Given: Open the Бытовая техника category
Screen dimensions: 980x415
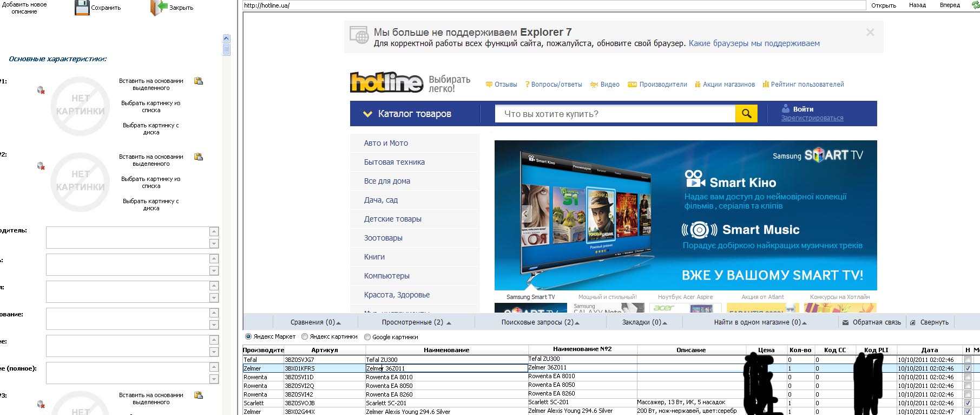Looking at the screenshot, I should 394,162.
